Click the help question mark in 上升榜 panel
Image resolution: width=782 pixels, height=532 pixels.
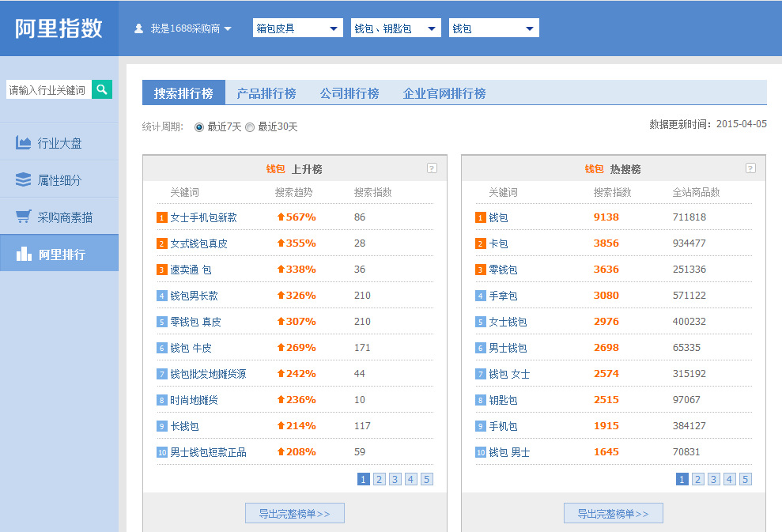pyautogui.click(x=432, y=168)
